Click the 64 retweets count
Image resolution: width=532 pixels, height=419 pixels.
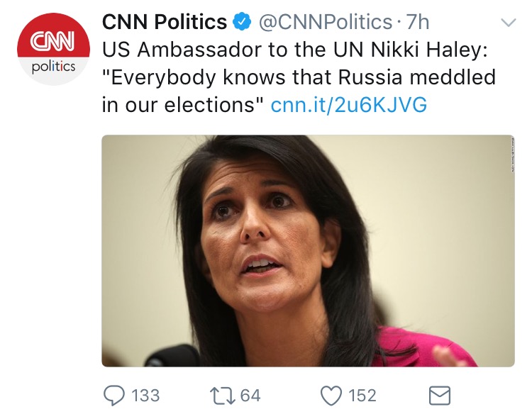pos(250,396)
